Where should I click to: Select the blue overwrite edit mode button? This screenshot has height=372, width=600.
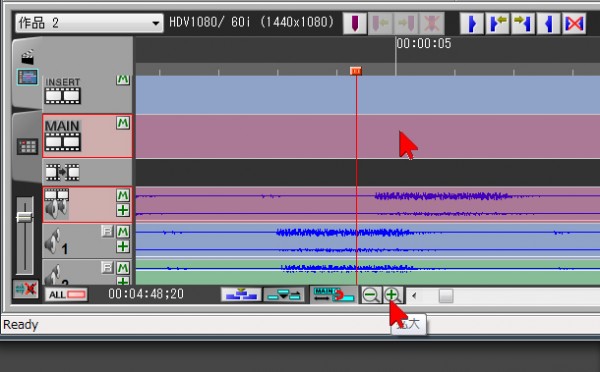click(x=241, y=295)
